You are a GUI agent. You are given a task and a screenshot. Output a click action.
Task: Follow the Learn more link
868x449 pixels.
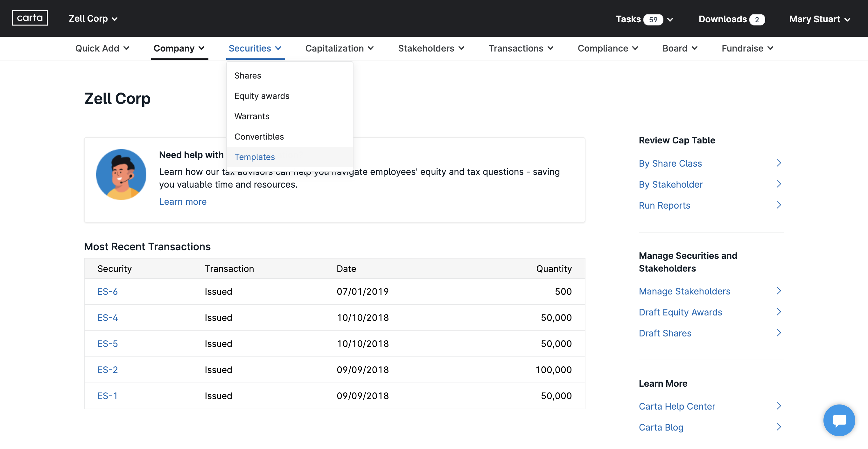click(x=183, y=201)
